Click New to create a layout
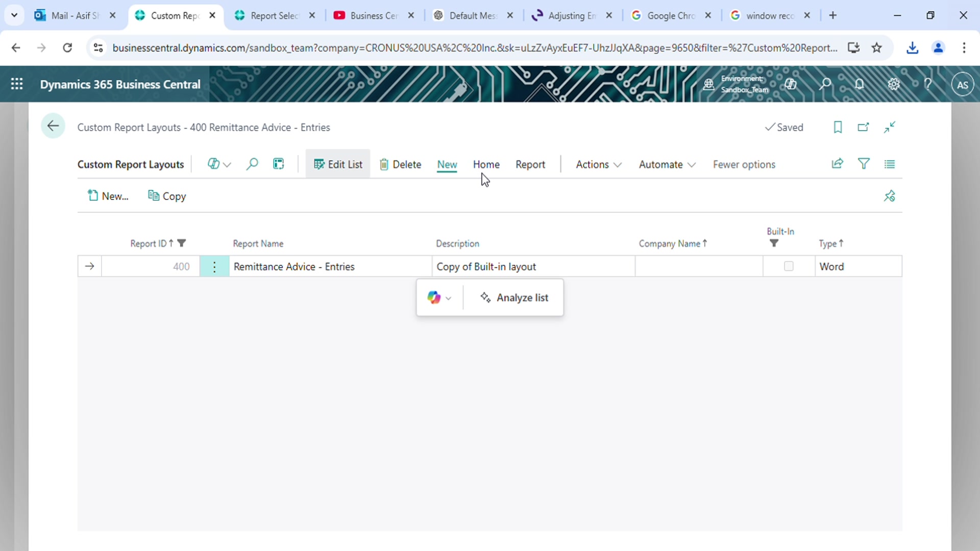This screenshot has width=980, height=551. coord(108,195)
